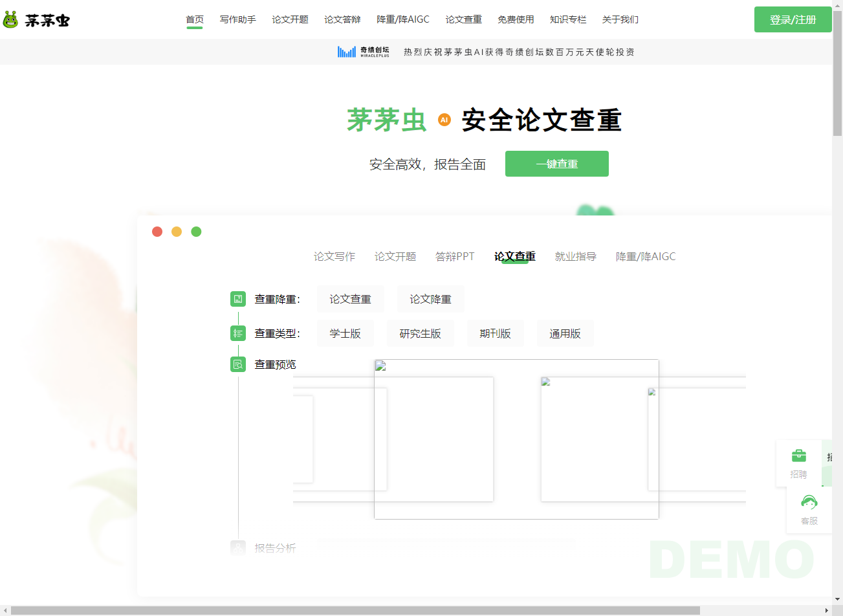Switch to the 就业指导 demo tab
The height and width of the screenshot is (616, 843).
(x=576, y=257)
